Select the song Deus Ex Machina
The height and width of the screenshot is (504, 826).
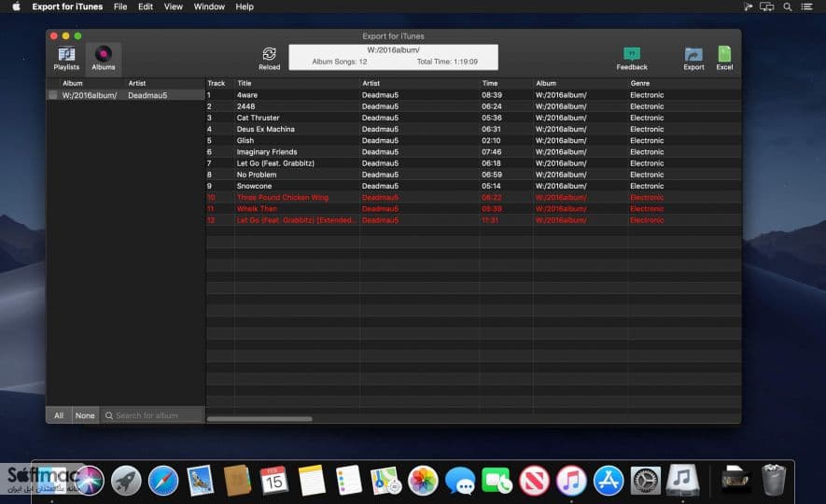pos(265,129)
